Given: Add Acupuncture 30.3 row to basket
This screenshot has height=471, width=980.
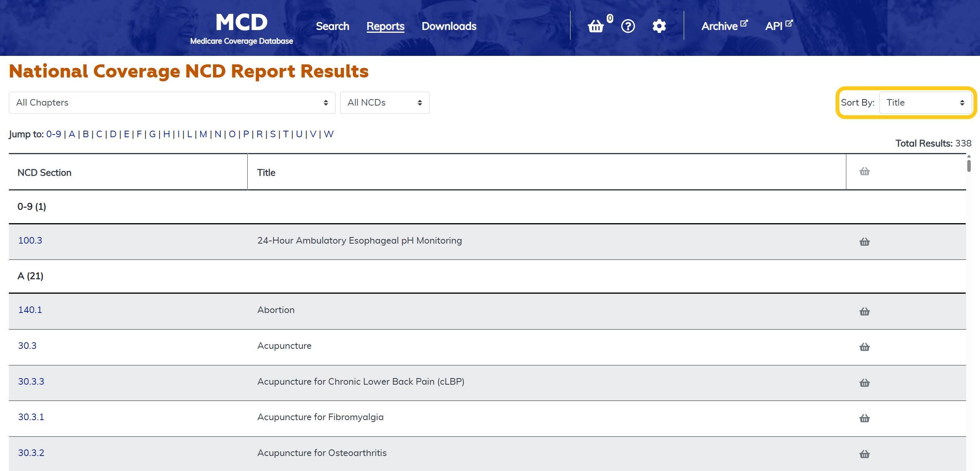Looking at the screenshot, I should point(864,347).
